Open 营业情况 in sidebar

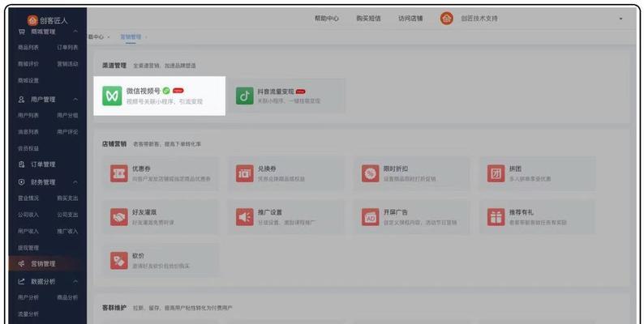(x=28, y=198)
